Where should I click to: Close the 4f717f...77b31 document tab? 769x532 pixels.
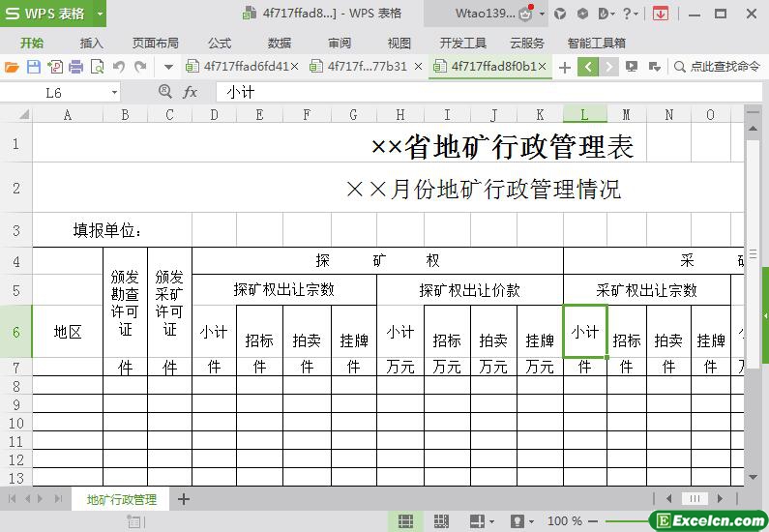point(418,66)
